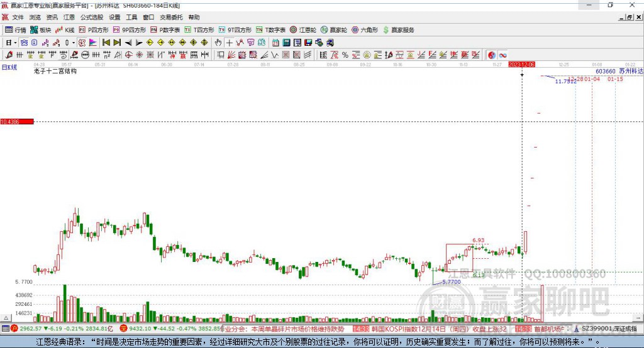This screenshot has width=644, height=348.
Task: Select the red pencil drawing tool
Action: click(x=9, y=55)
